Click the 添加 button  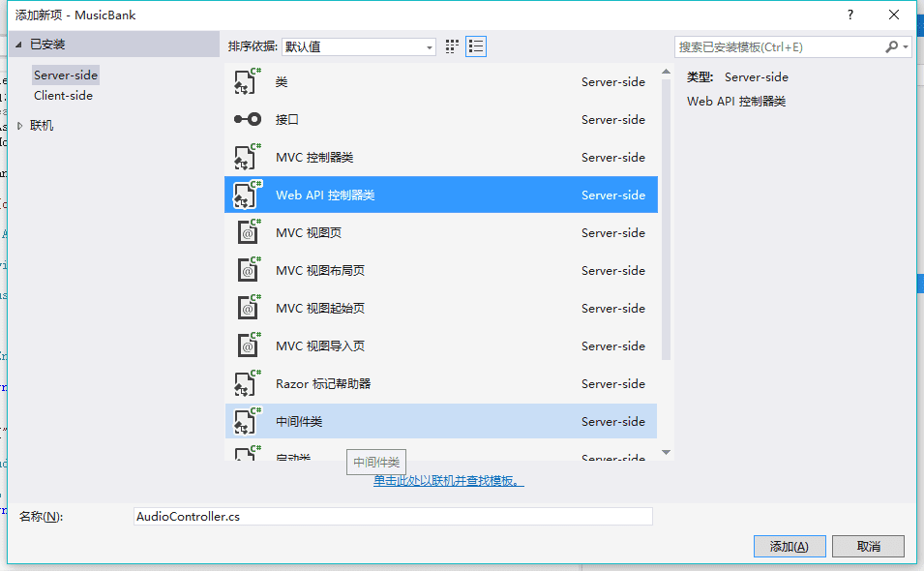(x=789, y=546)
